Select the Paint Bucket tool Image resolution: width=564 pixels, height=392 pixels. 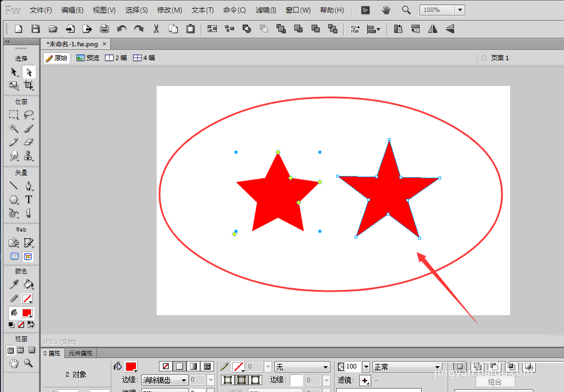(x=29, y=284)
